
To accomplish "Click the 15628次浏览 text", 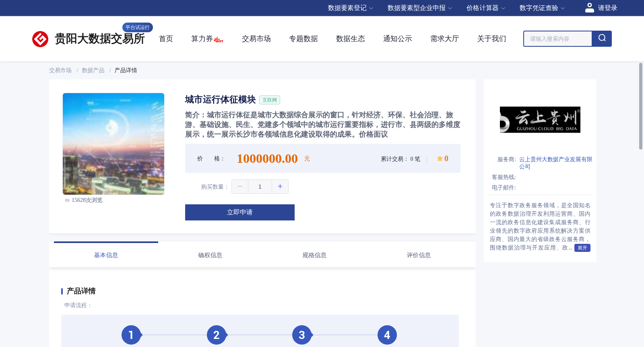I will [87, 200].
